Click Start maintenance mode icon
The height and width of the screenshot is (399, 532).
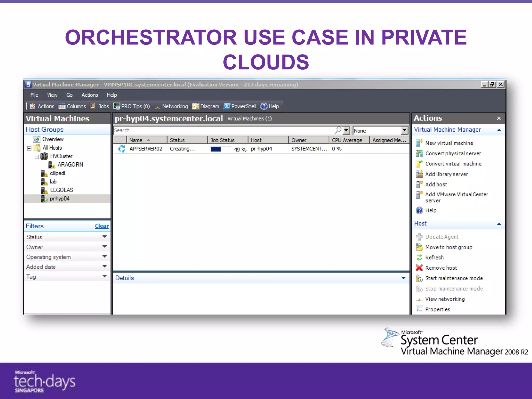[x=419, y=278]
